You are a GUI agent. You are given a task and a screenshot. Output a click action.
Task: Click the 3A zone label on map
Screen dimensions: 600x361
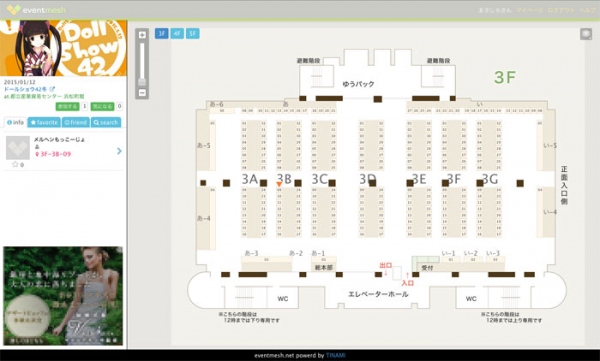pos(250,179)
